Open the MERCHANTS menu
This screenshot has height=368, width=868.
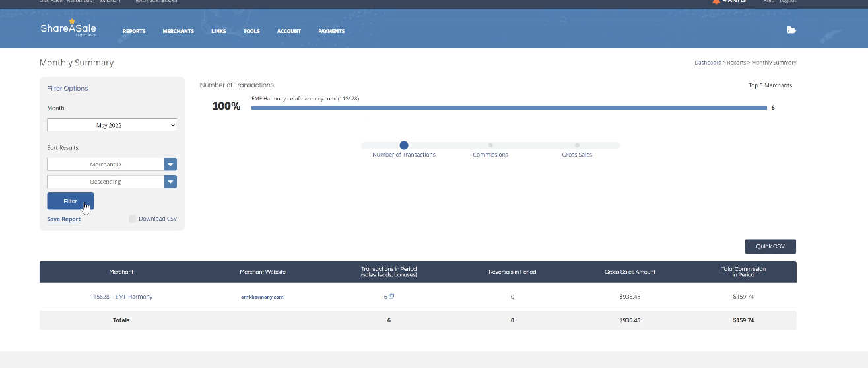178,31
